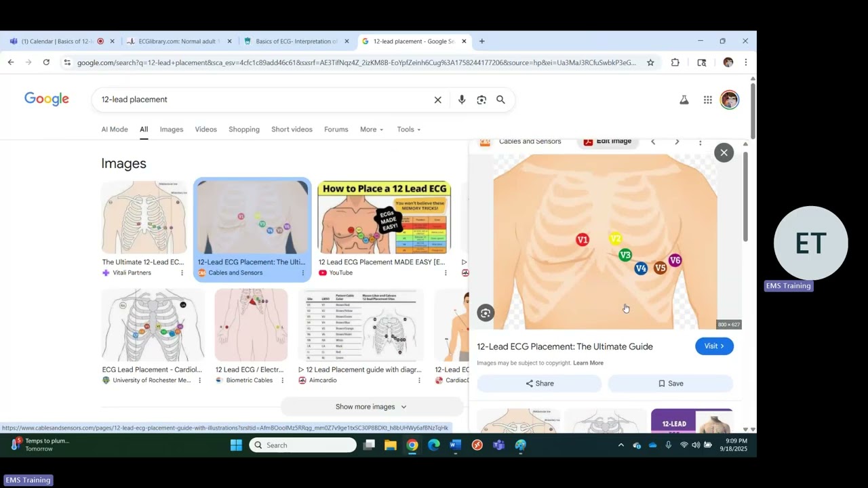868x488 pixels.
Task: Open File Explorer from the taskbar
Action: pyautogui.click(x=391, y=445)
